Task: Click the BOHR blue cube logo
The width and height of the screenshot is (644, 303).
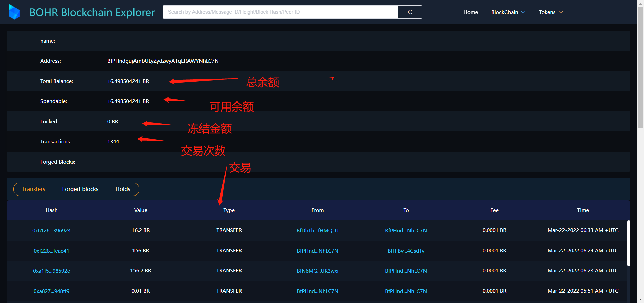Action: point(14,12)
